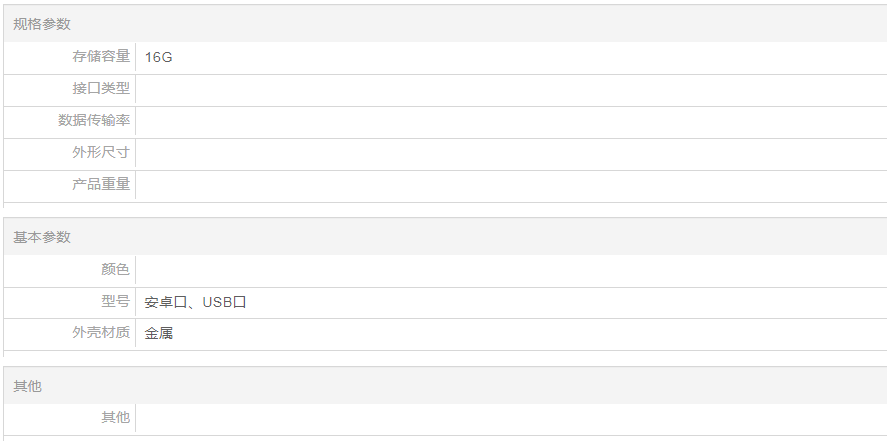Select the 型号 row label

pyautogui.click(x=115, y=301)
